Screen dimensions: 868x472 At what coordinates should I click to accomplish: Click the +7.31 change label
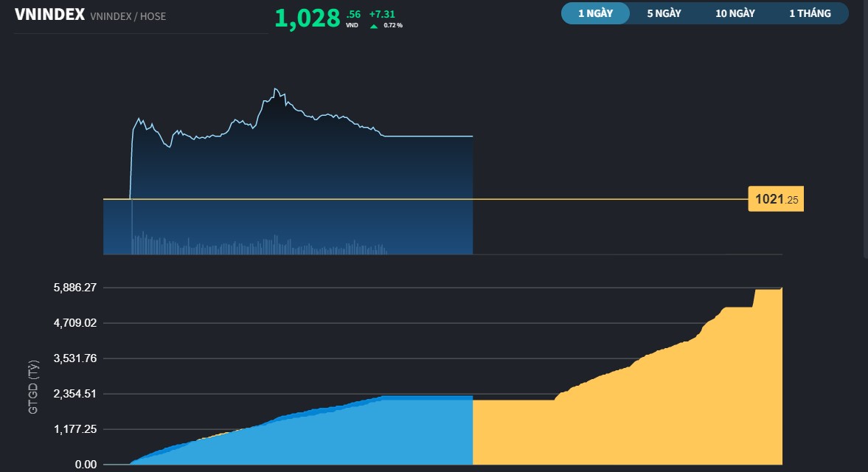click(381, 13)
